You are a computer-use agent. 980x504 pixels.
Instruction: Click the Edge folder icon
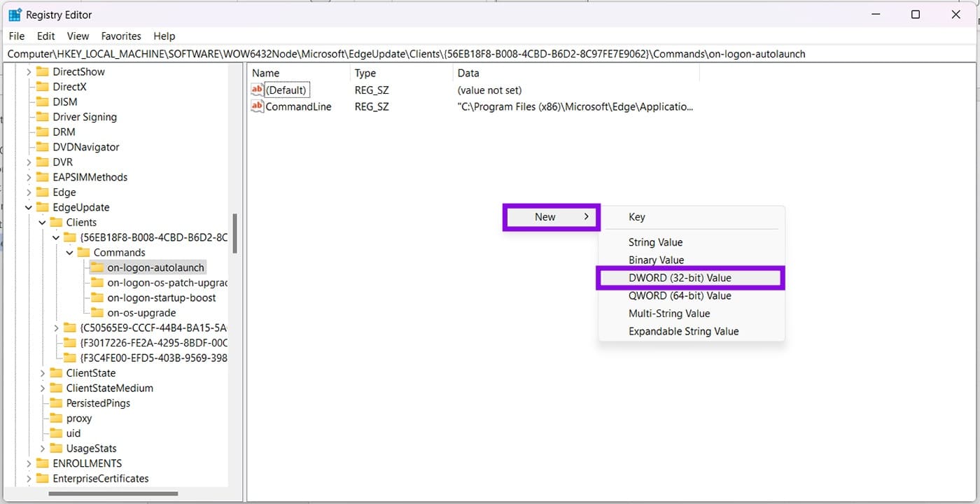42,192
